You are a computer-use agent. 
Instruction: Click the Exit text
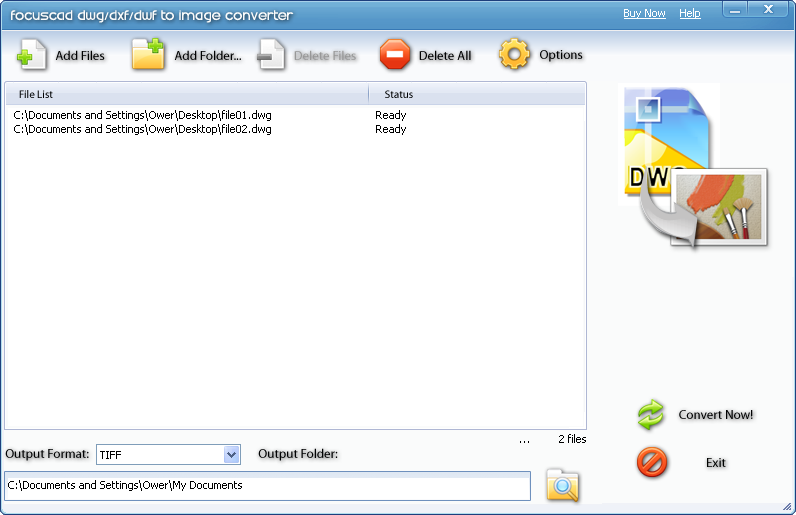(x=716, y=463)
